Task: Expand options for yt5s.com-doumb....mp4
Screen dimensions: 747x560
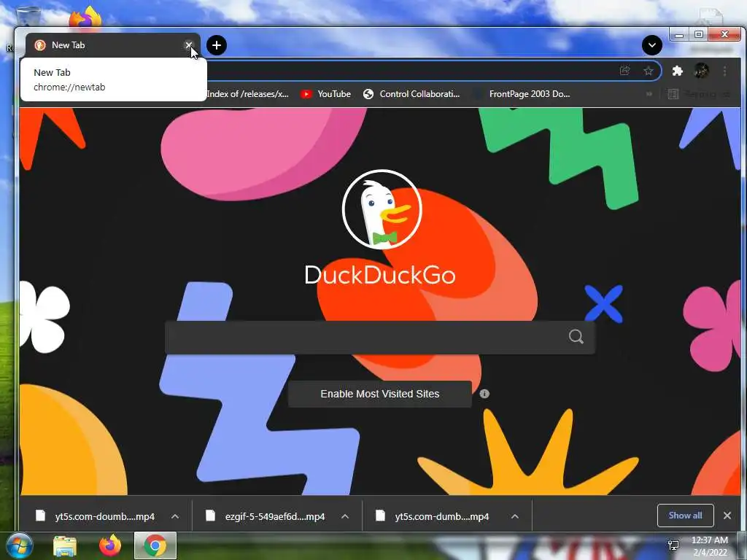Action: tap(175, 516)
